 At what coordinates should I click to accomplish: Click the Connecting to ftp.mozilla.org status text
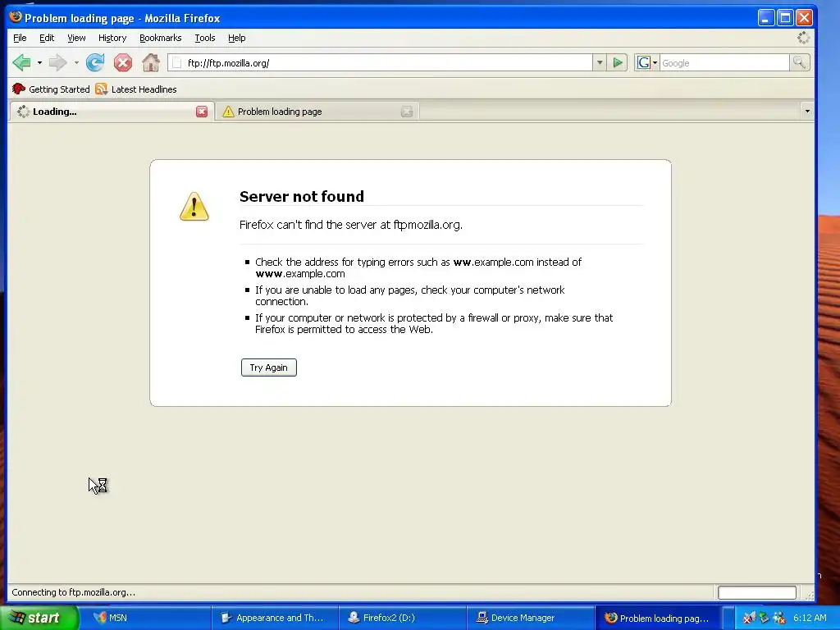coord(73,592)
